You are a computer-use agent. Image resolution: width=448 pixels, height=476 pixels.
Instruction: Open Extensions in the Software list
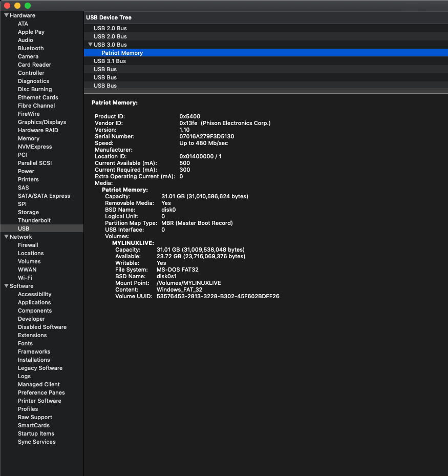click(32, 335)
